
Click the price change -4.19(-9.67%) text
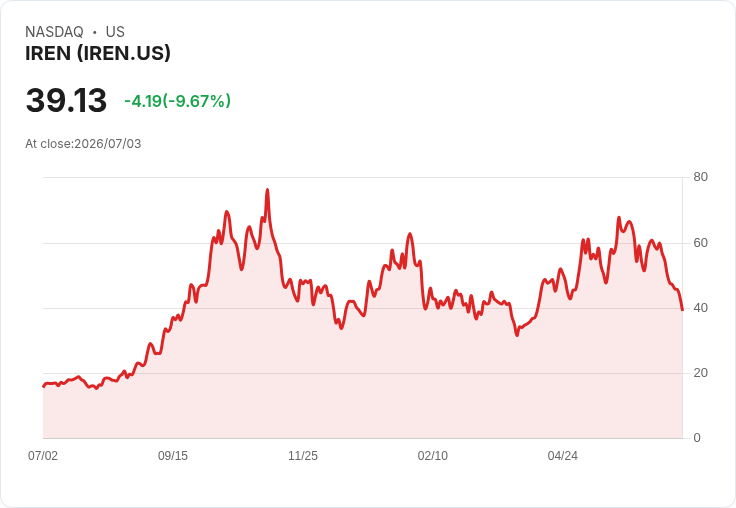pos(177,101)
